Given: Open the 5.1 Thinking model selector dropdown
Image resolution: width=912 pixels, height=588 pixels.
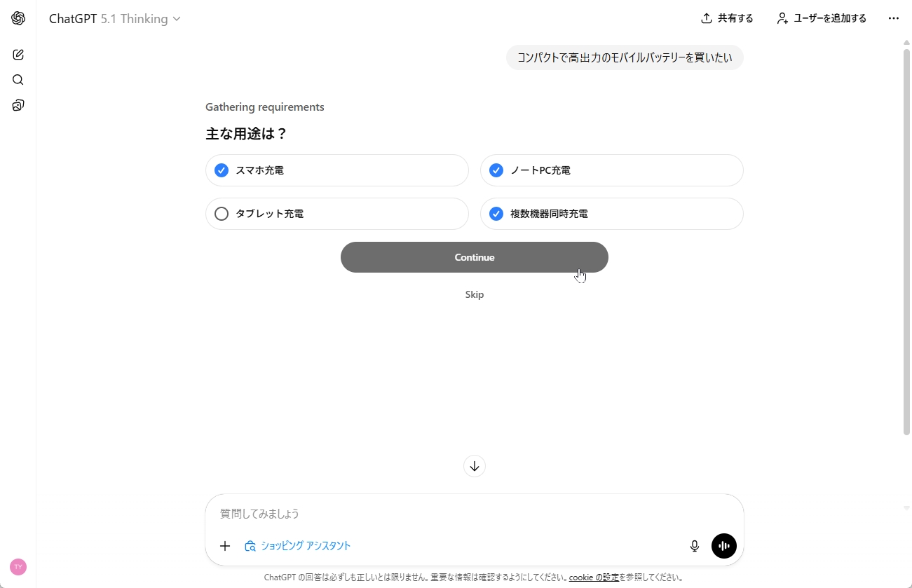Looking at the screenshot, I should pyautogui.click(x=138, y=19).
